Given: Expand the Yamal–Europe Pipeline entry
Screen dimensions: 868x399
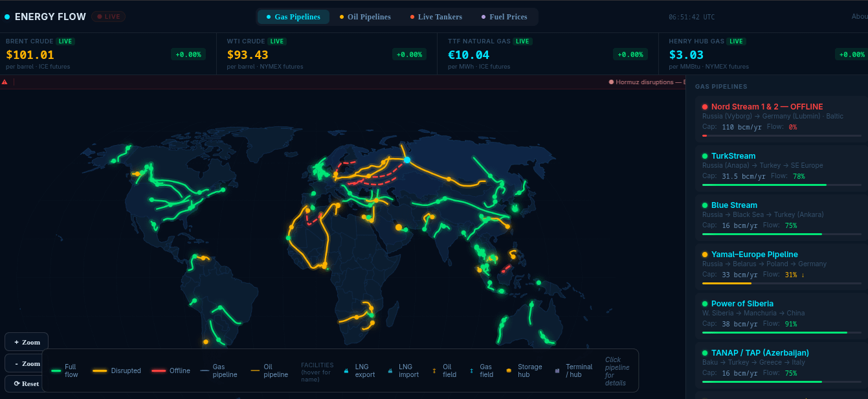Looking at the screenshot, I should [754, 255].
